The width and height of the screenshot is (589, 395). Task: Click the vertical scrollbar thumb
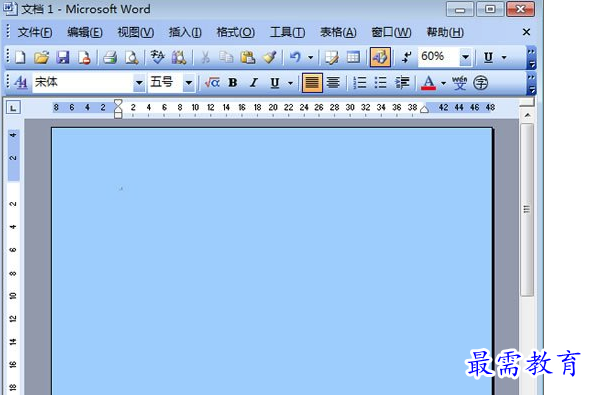(x=527, y=210)
